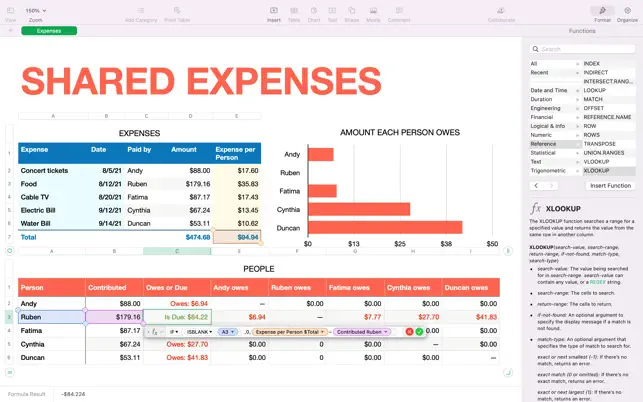Viewport: 643px width, 402px height.
Task: Click the People table row handle icon
Action: tap(10, 372)
